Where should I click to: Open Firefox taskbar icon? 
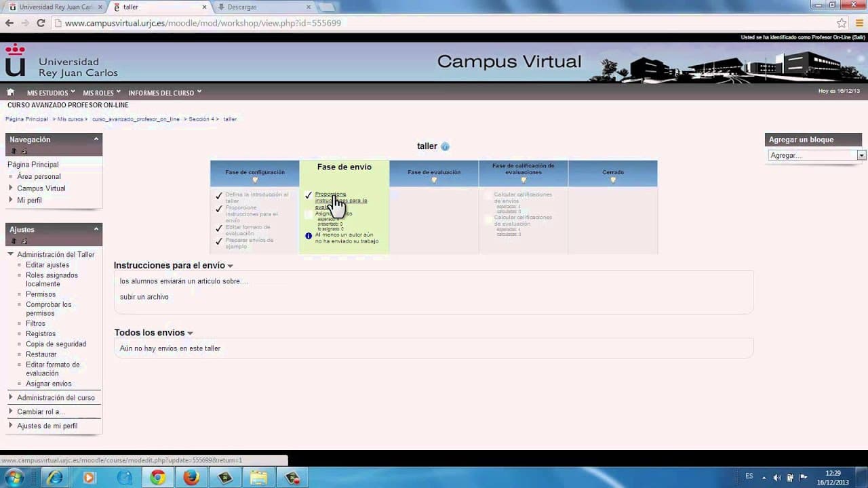click(x=191, y=478)
